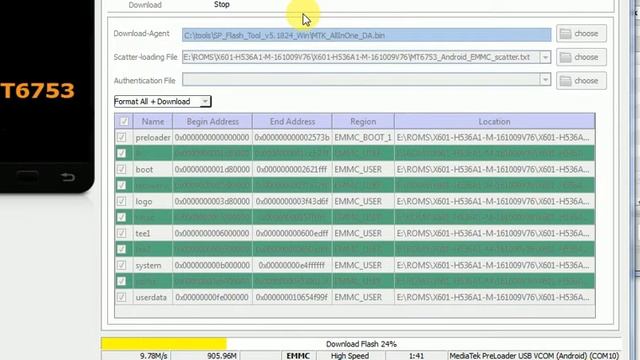Click the Download Flash 24% progress bar
640x360 pixels.
coord(361,344)
